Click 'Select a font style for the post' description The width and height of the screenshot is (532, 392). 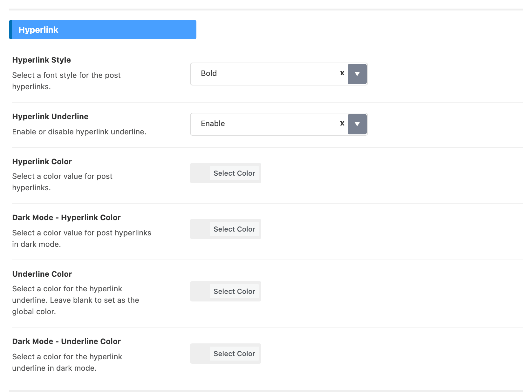click(66, 75)
